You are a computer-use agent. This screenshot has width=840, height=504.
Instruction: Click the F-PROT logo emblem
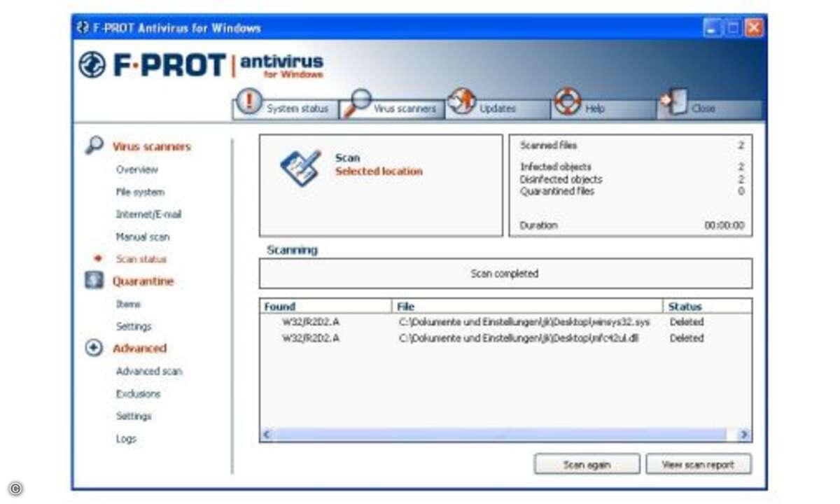click(92, 65)
